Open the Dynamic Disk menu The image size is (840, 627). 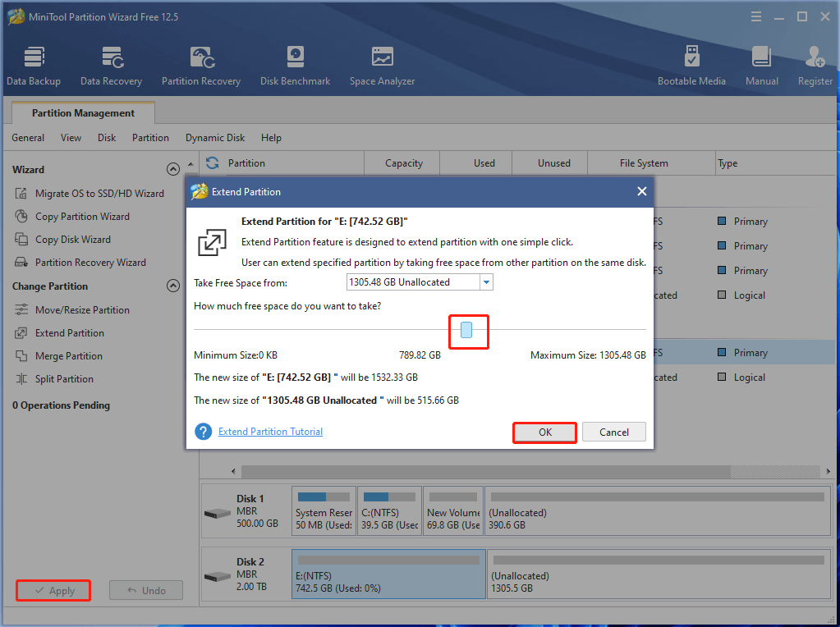click(x=215, y=138)
